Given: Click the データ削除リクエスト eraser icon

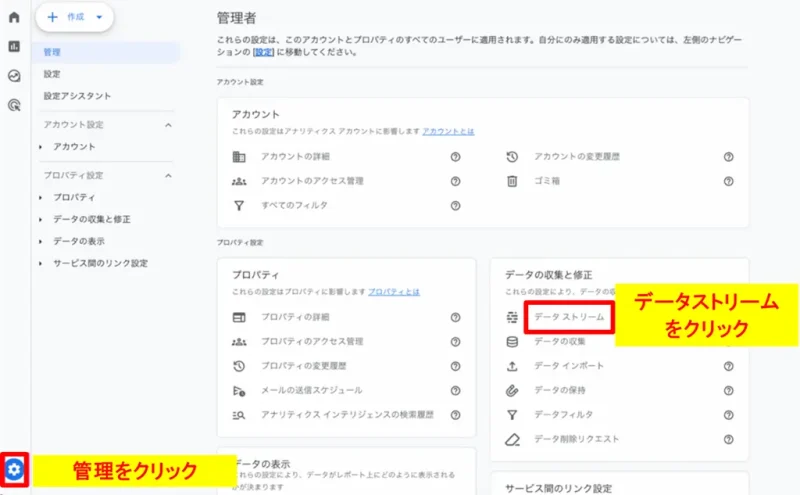Looking at the screenshot, I should coord(512,439).
